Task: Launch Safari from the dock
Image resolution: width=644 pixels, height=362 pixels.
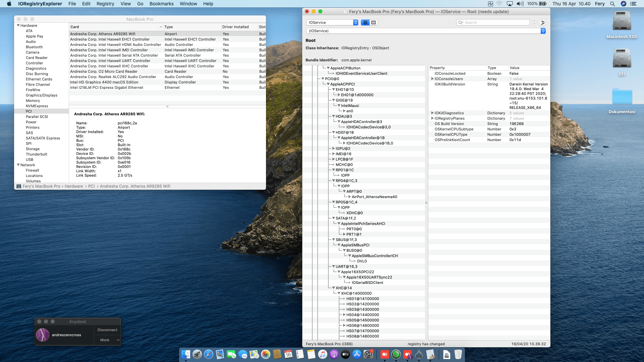Action: pos(208,354)
